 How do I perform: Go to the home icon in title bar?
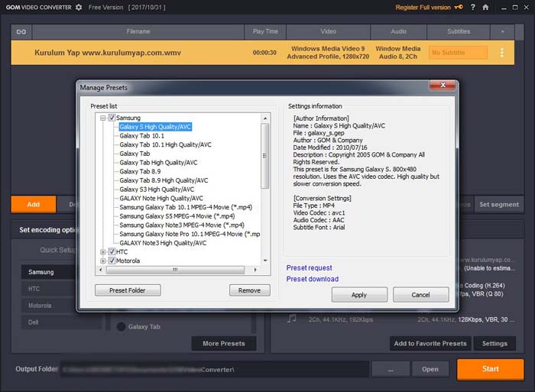(x=485, y=7)
